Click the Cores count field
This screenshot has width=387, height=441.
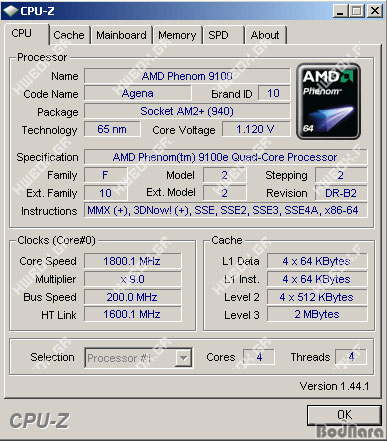(259, 357)
